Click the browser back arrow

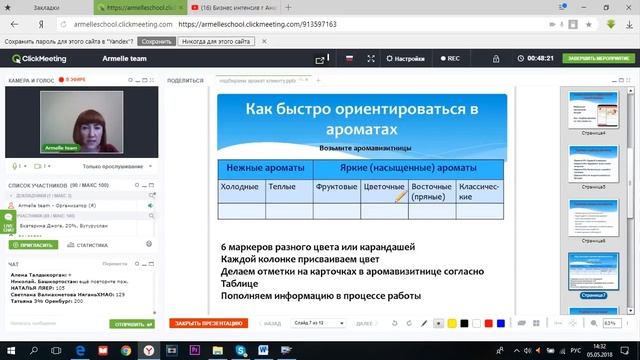[14, 24]
